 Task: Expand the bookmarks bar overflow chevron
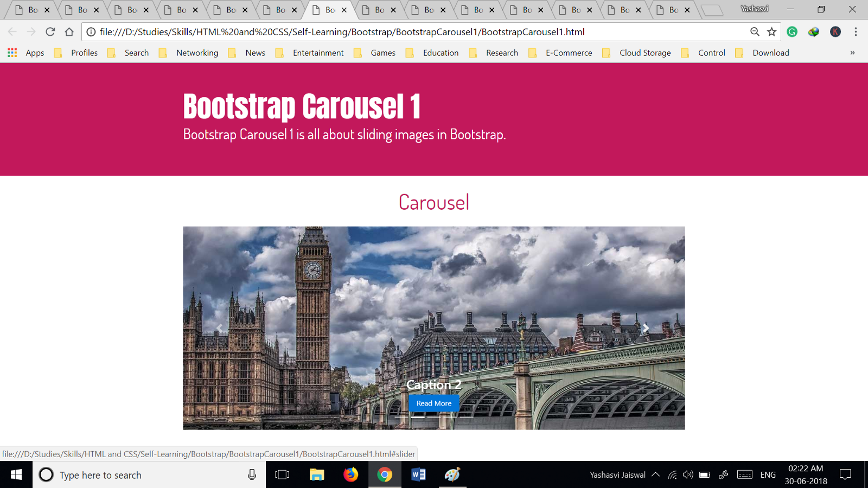tap(852, 53)
